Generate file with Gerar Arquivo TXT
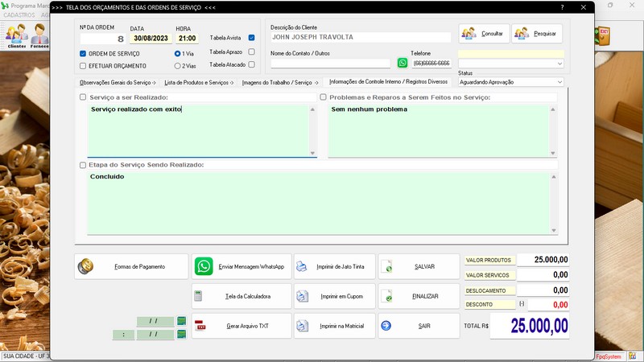Viewport: 644px width, 362px height. (x=241, y=326)
